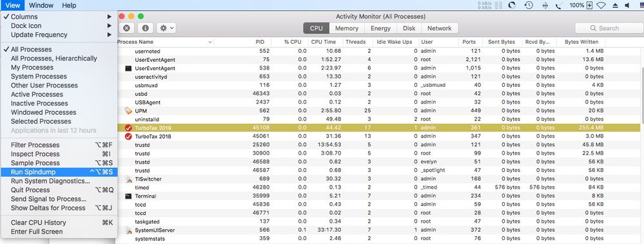The width and height of the screenshot is (644, 244).
Task: Open the Help menu in menu bar
Action: pyautogui.click(x=69, y=5)
